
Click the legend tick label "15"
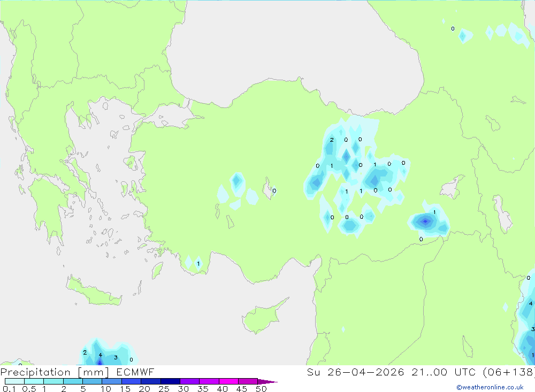coord(125,389)
